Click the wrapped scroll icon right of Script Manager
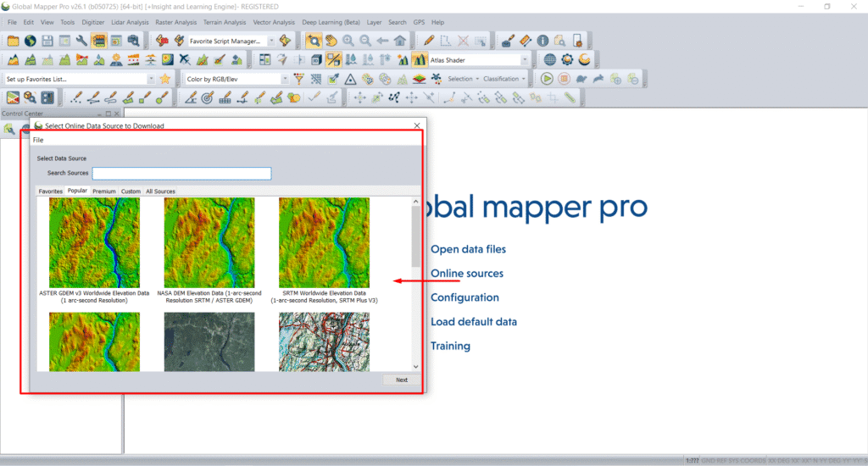The width and height of the screenshot is (868, 466). point(285,41)
